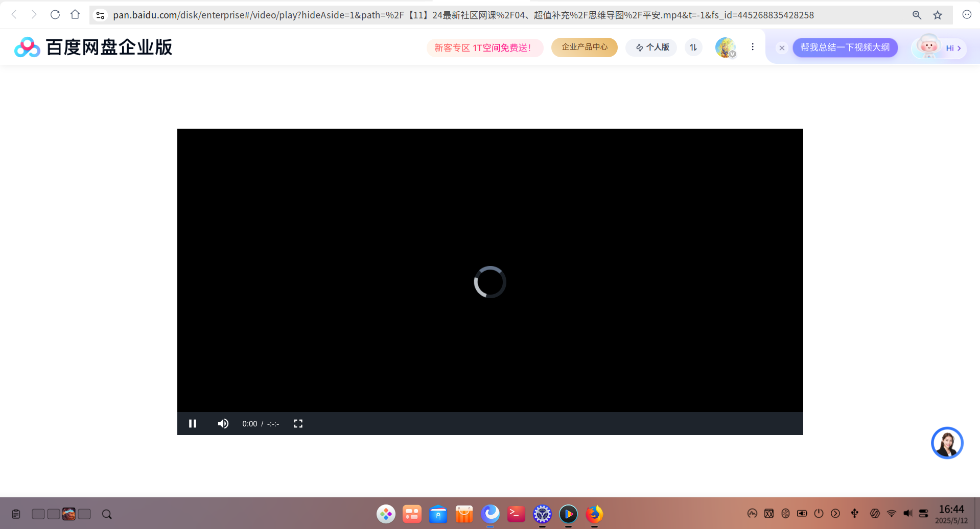Enter fullscreen video mode
Screen dimensions: 980x529
tap(298, 423)
